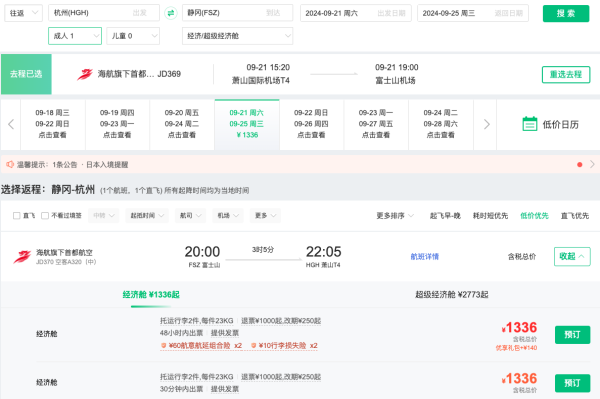Open the 往返 trip type dropdown
Image resolution: width=600 pixels, height=399 pixels.
[x=23, y=13]
